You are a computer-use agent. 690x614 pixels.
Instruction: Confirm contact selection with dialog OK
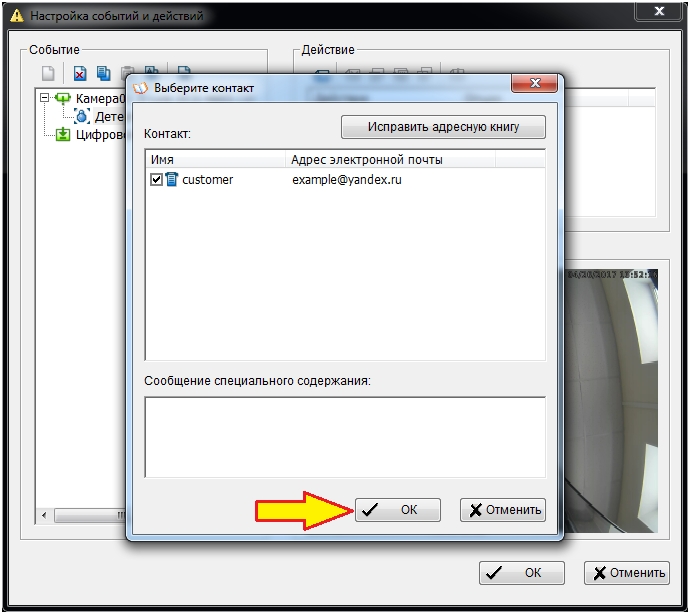(x=397, y=510)
